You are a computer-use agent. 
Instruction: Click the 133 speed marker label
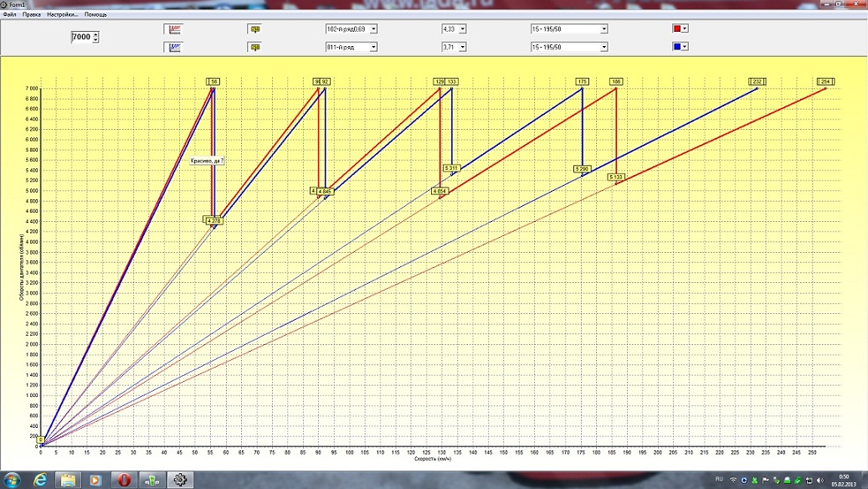tap(452, 81)
